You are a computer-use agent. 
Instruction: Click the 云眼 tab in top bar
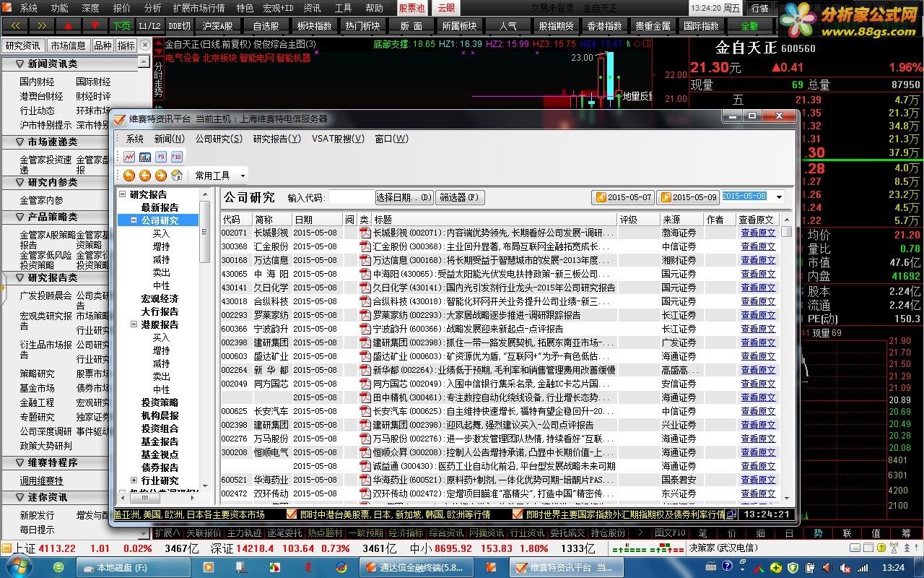pyautogui.click(x=446, y=8)
